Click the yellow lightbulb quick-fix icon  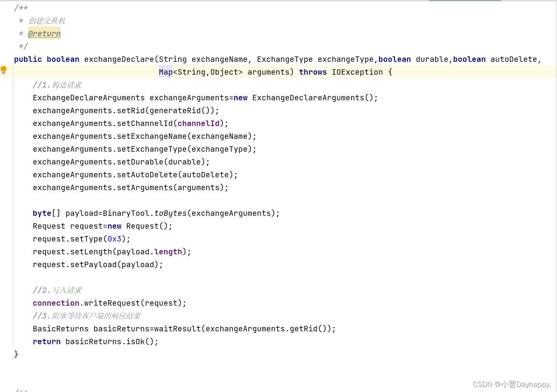(x=4, y=70)
